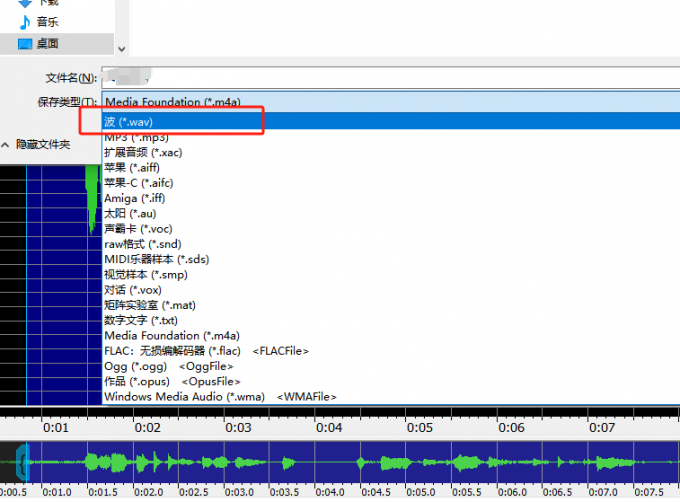This screenshot has height=502, width=680.
Task: Click navigation pane scroll down arrow
Action: (x=122, y=49)
